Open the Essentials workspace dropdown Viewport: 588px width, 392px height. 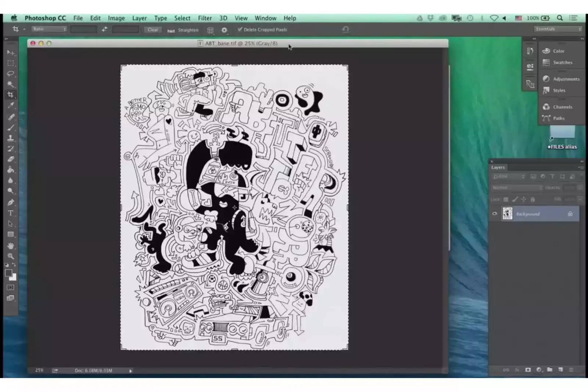558,29
